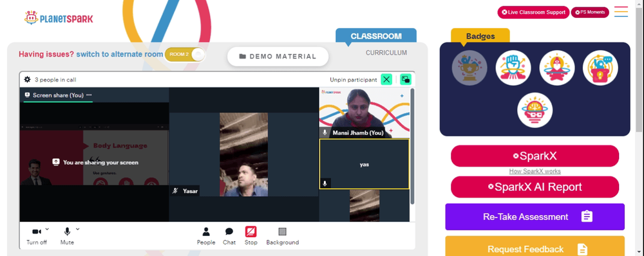Click the Unpin participant label

(353, 80)
